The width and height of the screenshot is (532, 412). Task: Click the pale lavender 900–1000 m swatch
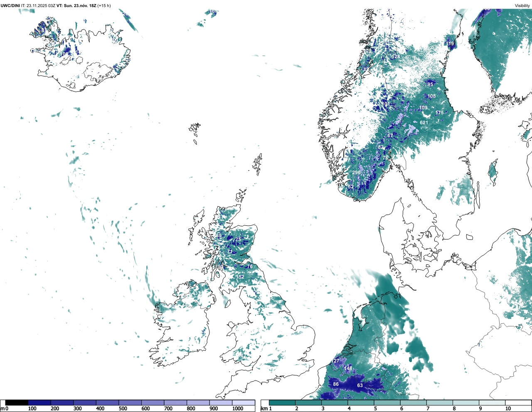tap(221, 402)
